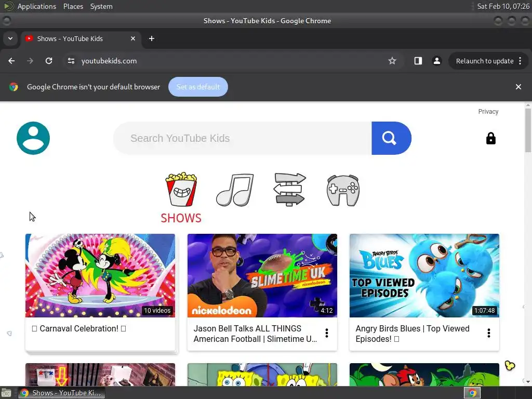
Task: Click the blue search magnifier button
Action: (391, 138)
